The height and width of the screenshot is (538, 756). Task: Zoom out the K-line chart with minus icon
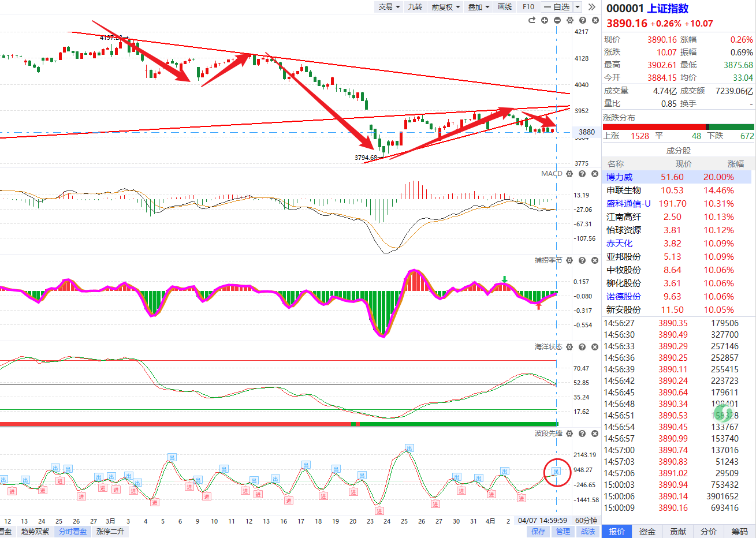[557, 20]
